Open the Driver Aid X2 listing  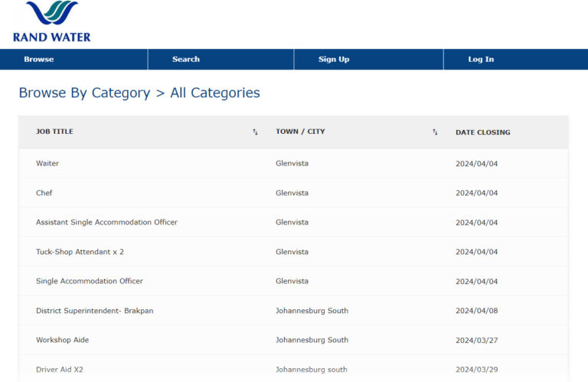60,370
